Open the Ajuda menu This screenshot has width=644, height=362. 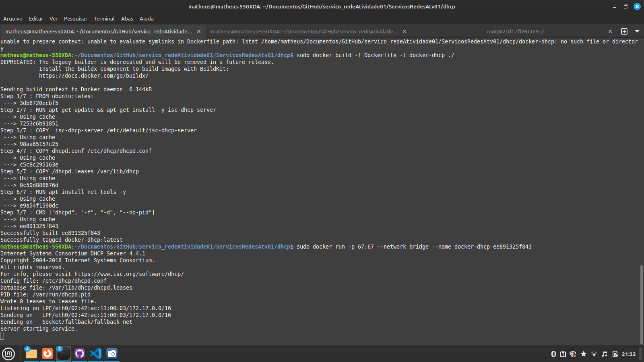tap(147, 19)
